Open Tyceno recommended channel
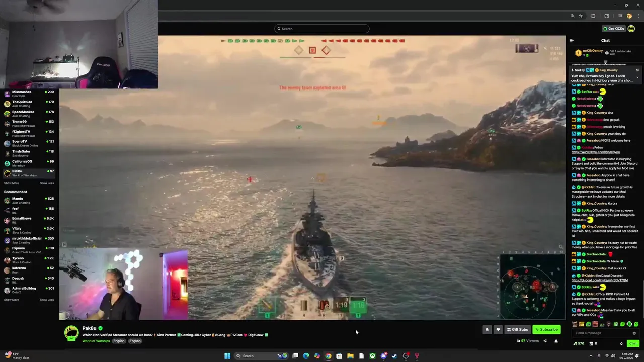Viewport: 644px width, 362px height. point(29,260)
